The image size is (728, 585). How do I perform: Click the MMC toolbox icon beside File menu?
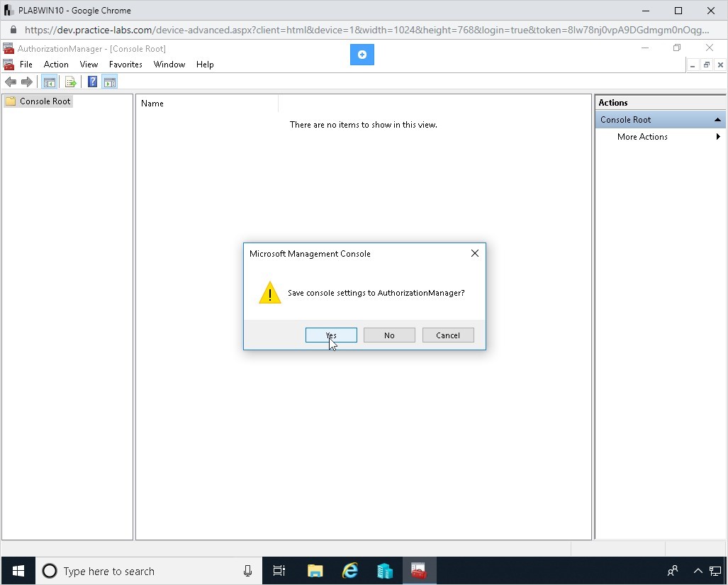[x=9, y=65]
